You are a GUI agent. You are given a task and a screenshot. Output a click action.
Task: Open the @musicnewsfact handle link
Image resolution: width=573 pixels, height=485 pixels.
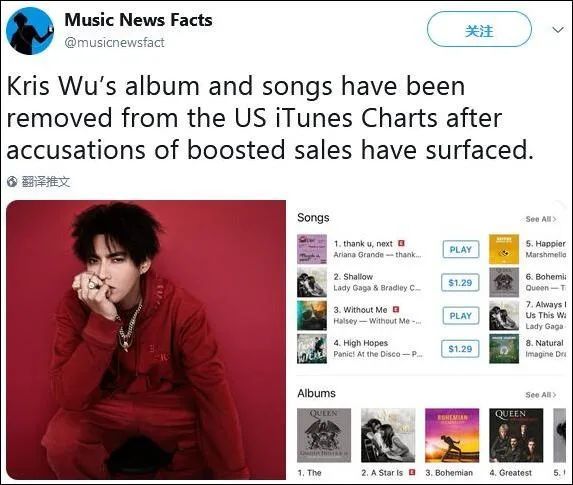(x=114, y=43)
